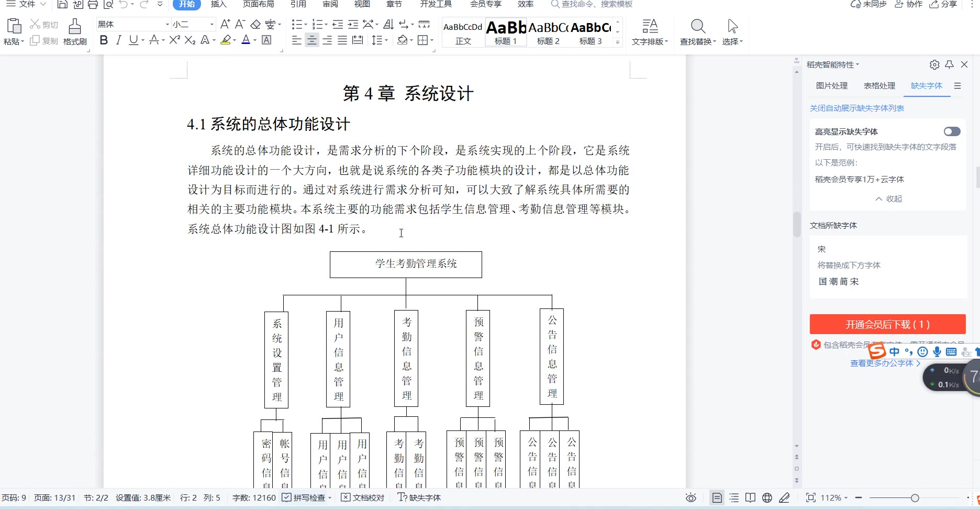
Task: Center-align the paragraph text
Action: tap(311, 40)
